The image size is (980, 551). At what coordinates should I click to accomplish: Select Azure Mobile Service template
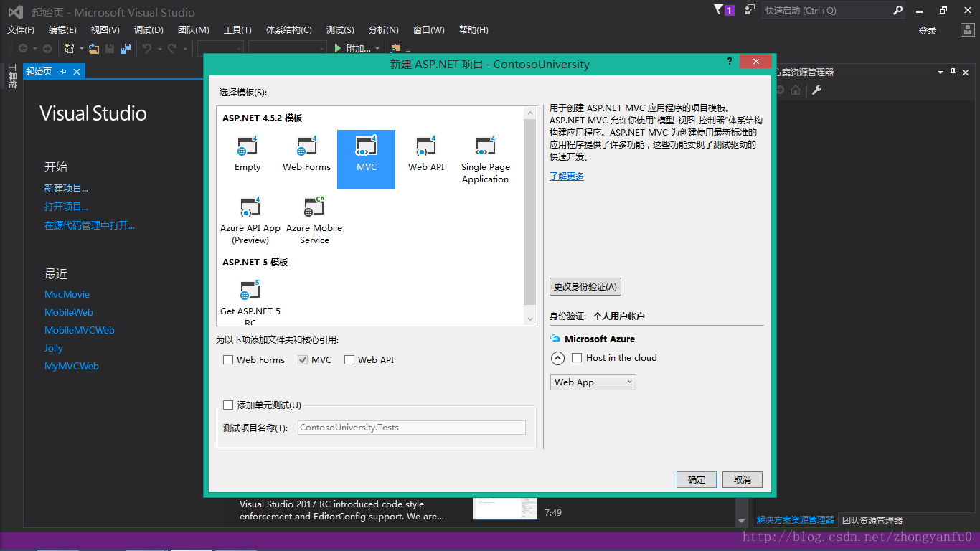coord(314,221)
